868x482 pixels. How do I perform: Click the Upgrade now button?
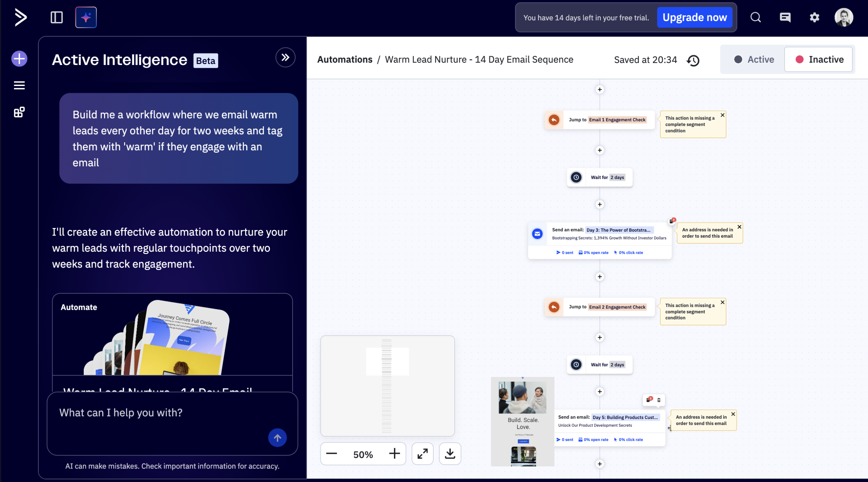(x=694, y=17)
